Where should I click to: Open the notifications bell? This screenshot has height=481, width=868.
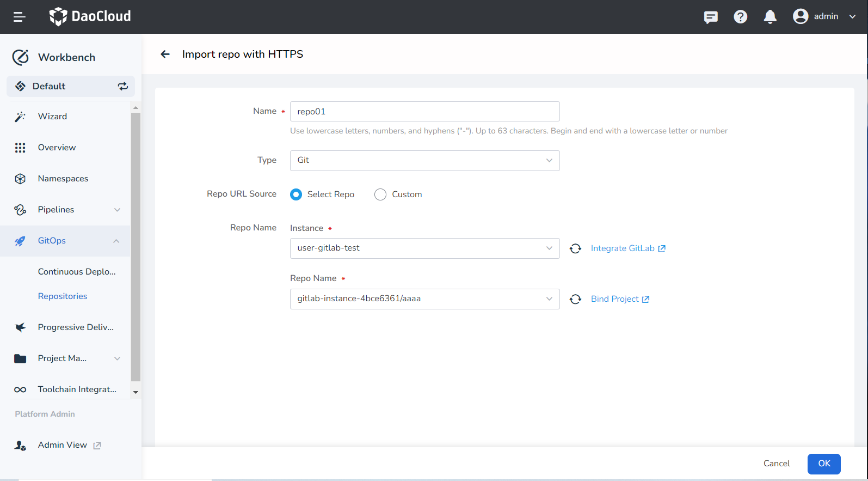point(770,17)
